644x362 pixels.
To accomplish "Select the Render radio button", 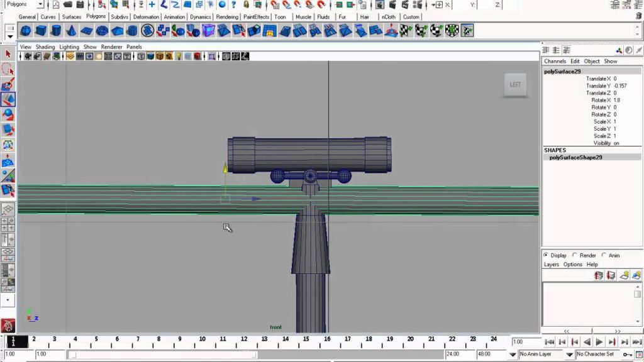I will (575, 255).
